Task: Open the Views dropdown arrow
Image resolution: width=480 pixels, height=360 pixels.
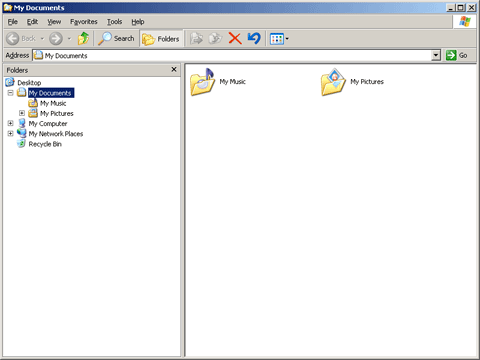Action: [287, 39]
